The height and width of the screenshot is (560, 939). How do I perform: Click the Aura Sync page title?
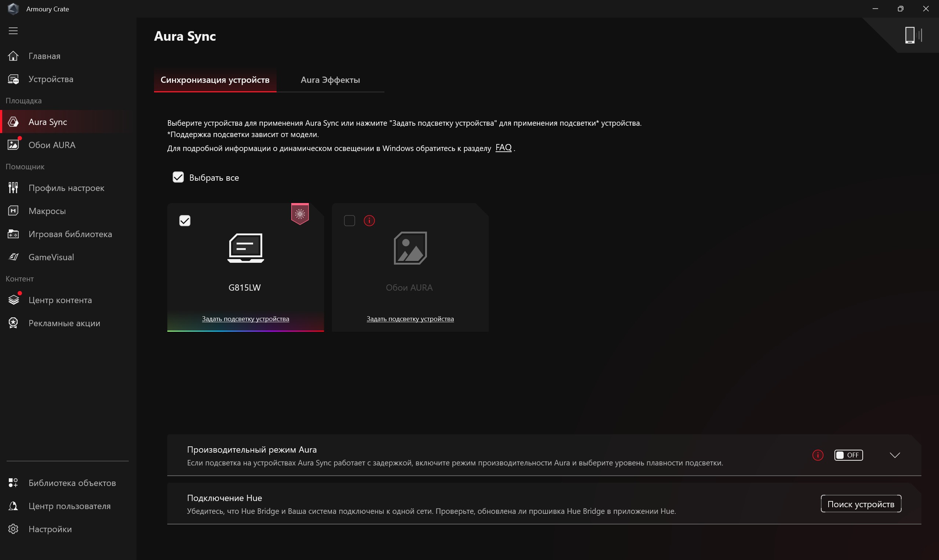(185, 36)
